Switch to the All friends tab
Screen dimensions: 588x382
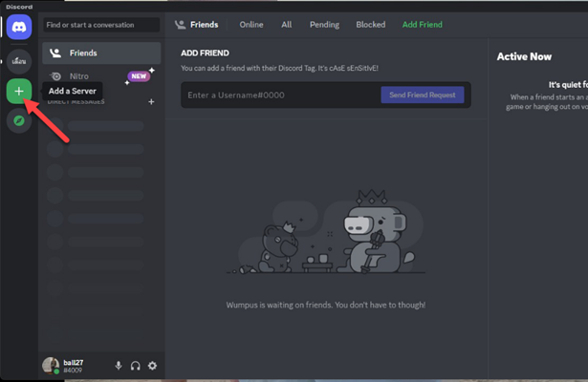287,25
